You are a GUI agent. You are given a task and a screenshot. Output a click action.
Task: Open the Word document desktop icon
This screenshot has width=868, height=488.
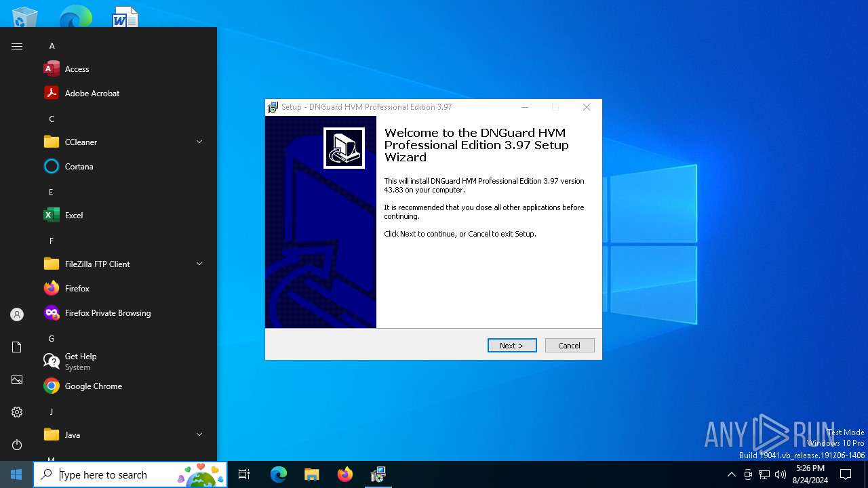click(125, 18)
